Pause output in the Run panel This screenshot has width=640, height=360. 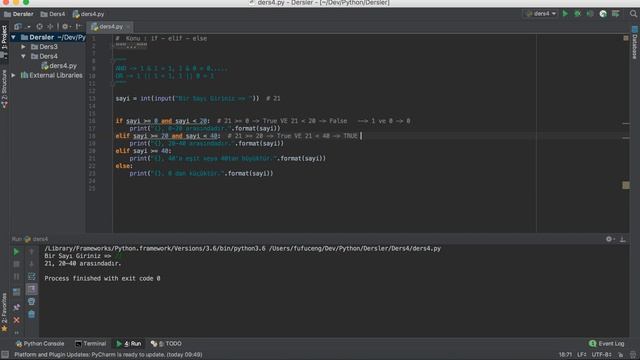click(x=16, y=276)
